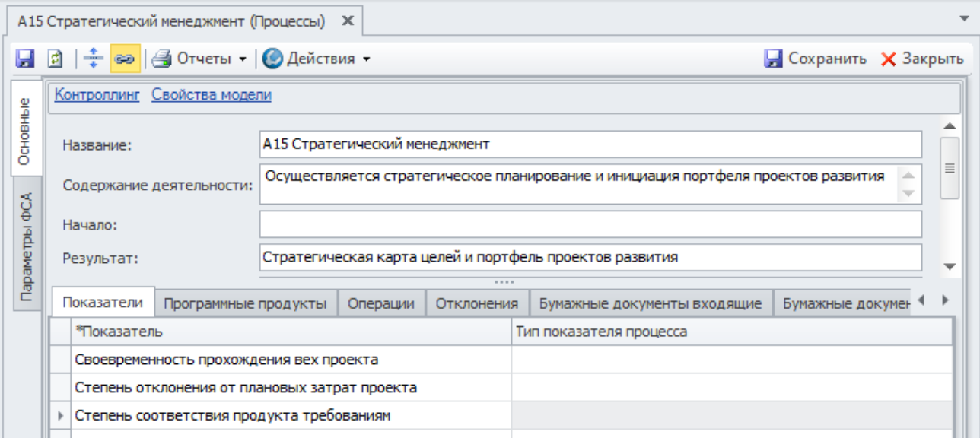Select the Параметры ФСА vertical tab
Image resolution: width=980 pixels, height=438 pixels.
pos(26,246)
